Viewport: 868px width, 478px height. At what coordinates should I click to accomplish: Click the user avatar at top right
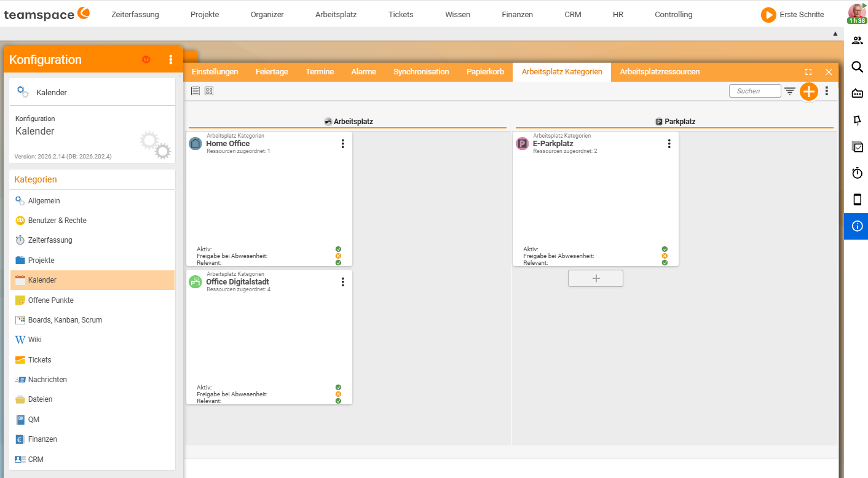857,12
